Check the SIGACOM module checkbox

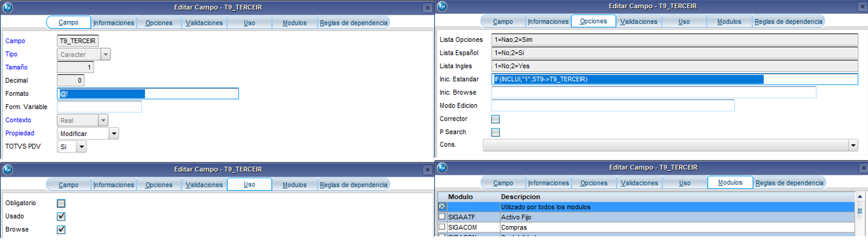[x=442, y=226]
